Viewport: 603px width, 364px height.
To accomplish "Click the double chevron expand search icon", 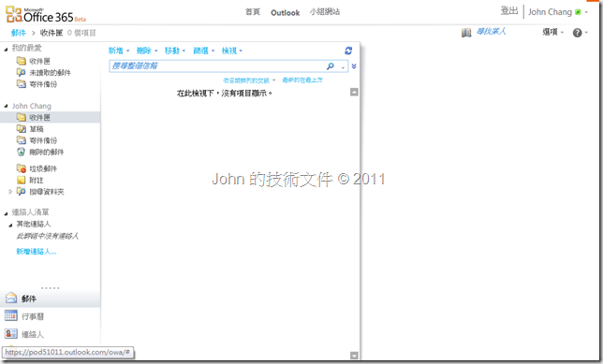I will pyautogui.click(x=354, y=66).
